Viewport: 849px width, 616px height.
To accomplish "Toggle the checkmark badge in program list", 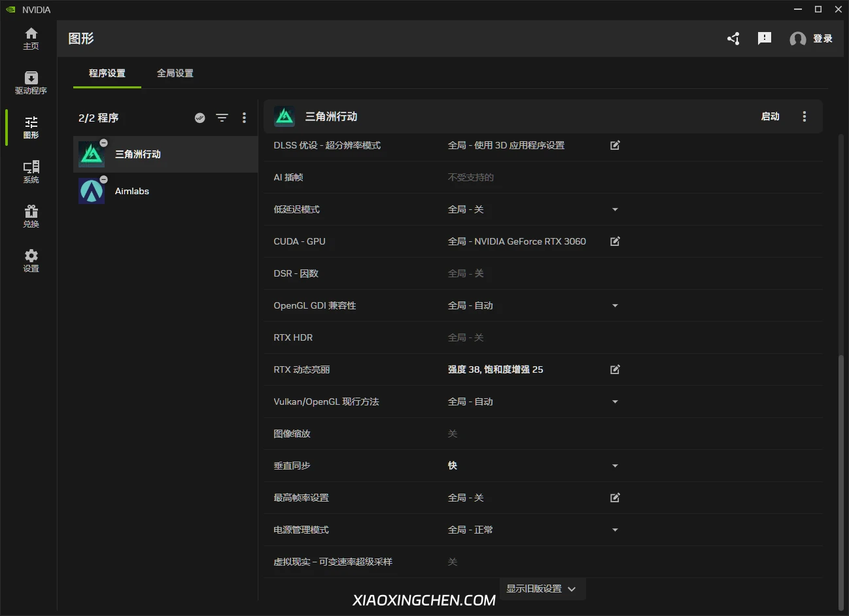I will click(x=200, y=118).
